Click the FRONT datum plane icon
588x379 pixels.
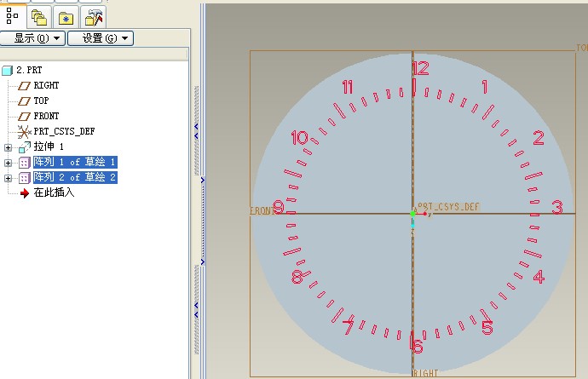(x=25, y=117)
